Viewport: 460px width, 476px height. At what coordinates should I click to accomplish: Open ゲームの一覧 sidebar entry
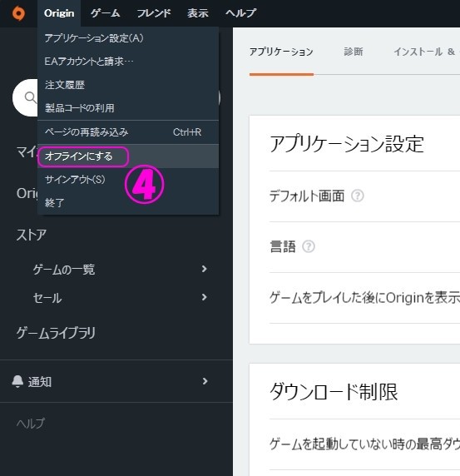pos(64,270)
